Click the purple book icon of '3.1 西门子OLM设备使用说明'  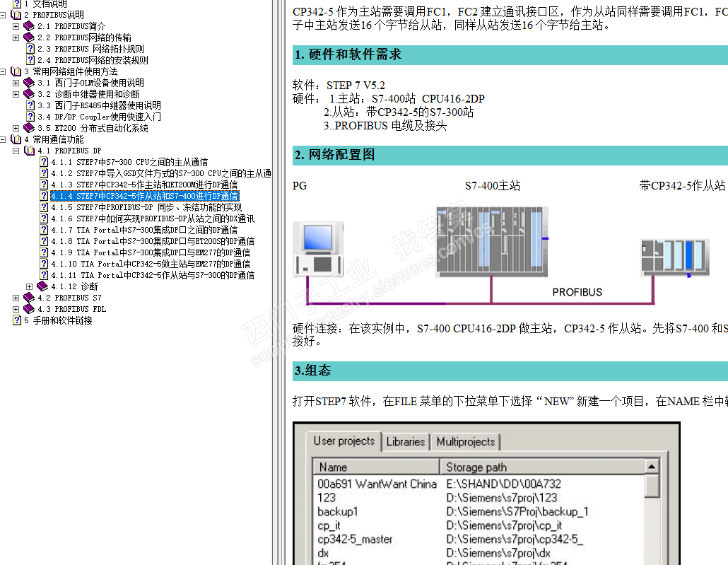29,83
